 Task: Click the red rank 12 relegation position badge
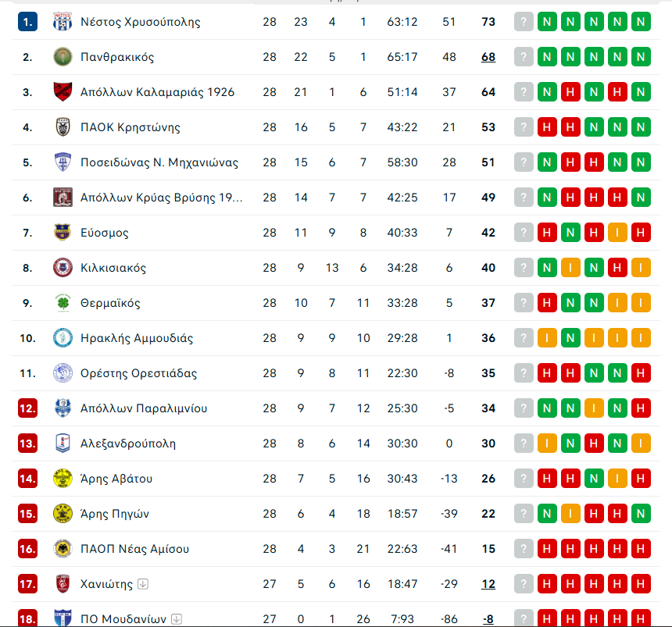[x=27, y=408]
